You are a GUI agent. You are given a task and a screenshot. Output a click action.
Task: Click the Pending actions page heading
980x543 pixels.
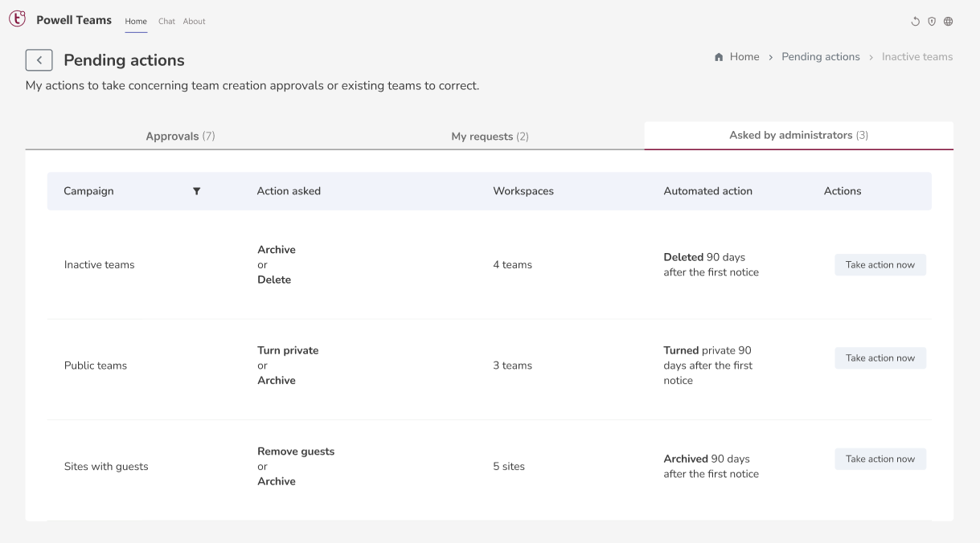coord(124,60)
